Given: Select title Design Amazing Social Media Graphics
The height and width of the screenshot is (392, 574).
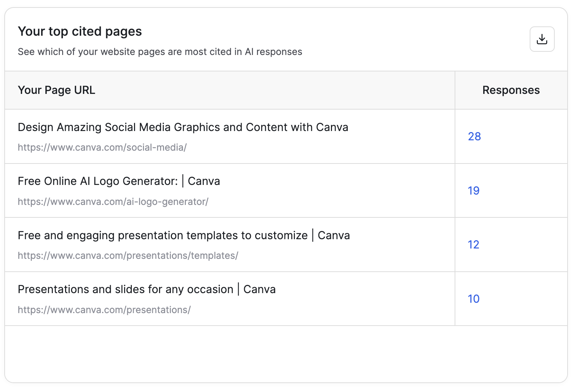Looking at the screenshot, I should coord(183,127).
